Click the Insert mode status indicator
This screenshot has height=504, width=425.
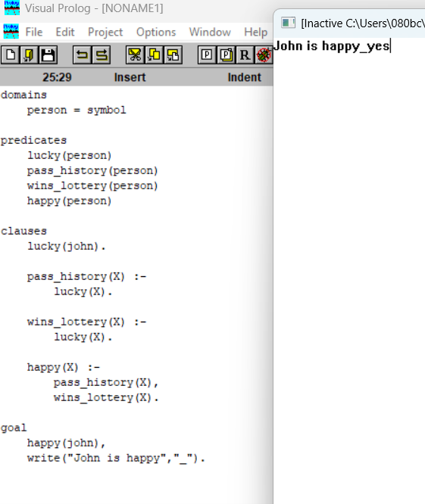(x=130, y=77)
